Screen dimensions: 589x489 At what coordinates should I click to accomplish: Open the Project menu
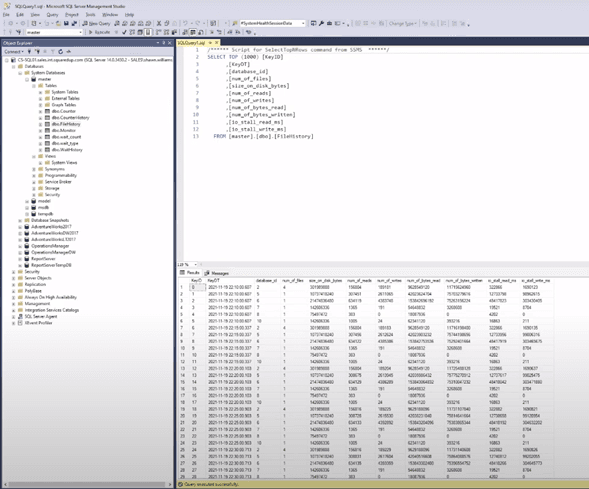72,15
